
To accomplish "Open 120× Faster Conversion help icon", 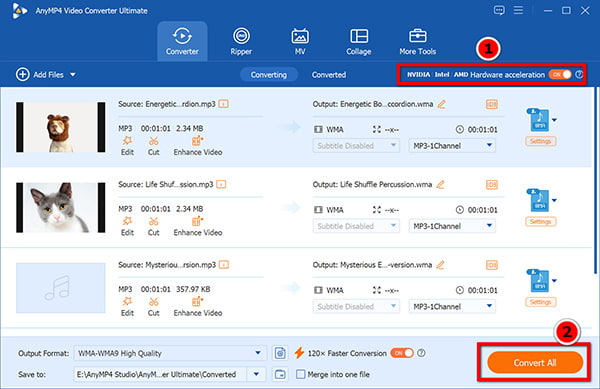I will (x=421, y=353).
